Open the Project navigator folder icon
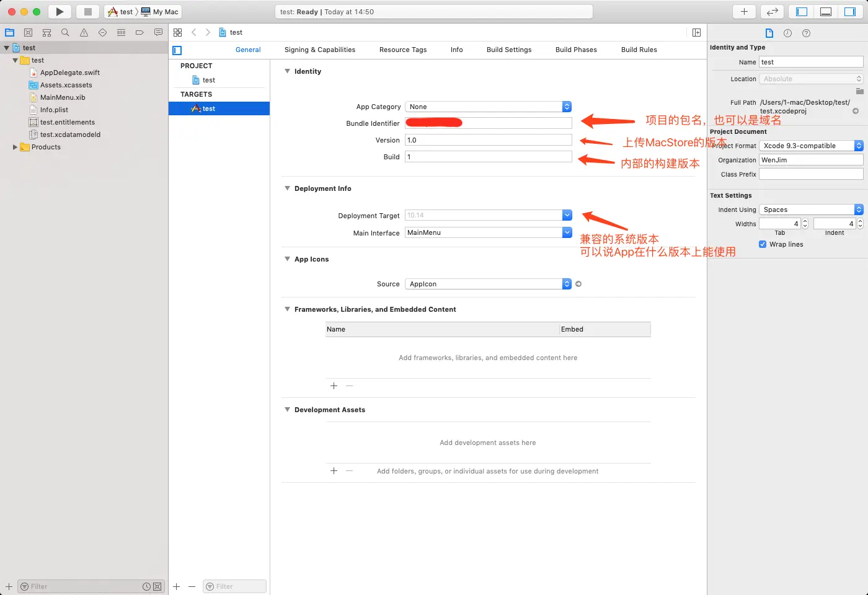This screenshot has width=868, height=595. click(10, 33)
